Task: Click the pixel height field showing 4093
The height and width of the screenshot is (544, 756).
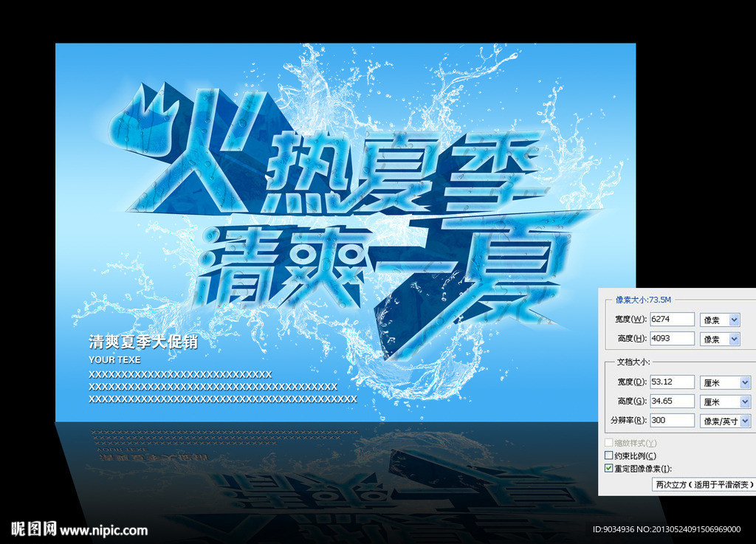Action: pos(672,339)
